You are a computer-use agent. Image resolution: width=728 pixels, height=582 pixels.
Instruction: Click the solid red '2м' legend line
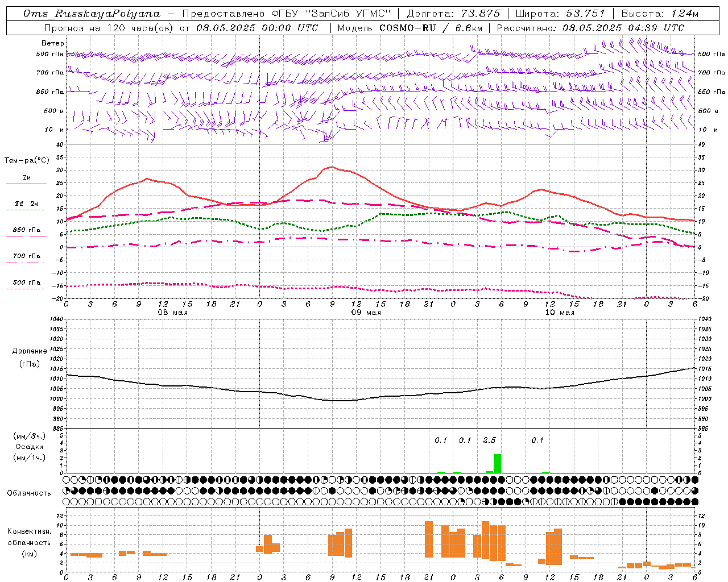tap(26, 184)
